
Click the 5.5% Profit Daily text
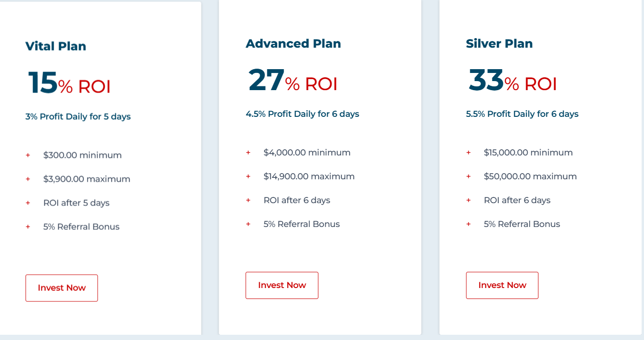point(522,114)
